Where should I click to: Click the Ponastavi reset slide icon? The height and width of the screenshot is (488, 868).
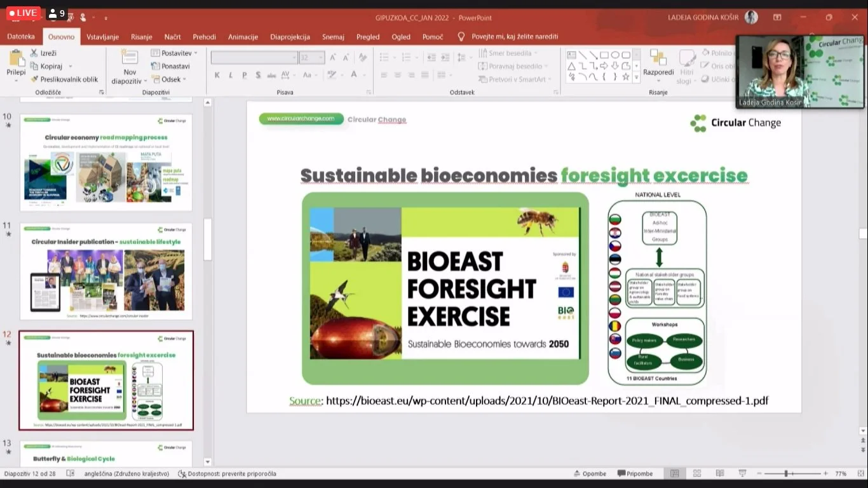156,66
